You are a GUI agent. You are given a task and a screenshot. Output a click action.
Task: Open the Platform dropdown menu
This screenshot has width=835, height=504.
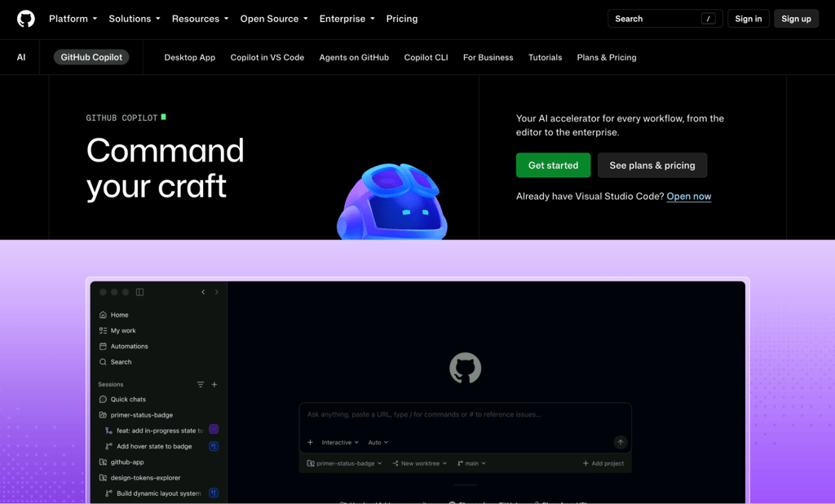(73, 19)
